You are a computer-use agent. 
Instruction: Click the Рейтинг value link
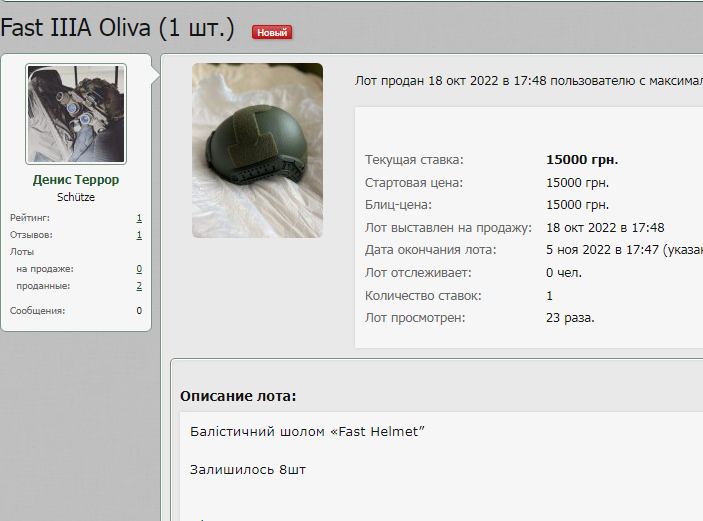(139, 218)
